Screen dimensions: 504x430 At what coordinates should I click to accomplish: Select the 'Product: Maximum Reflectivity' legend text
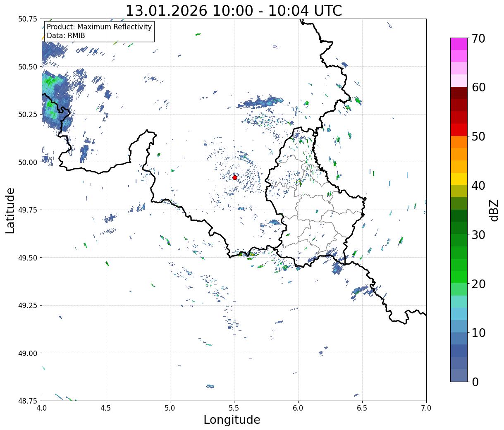[x=99, y=27]
